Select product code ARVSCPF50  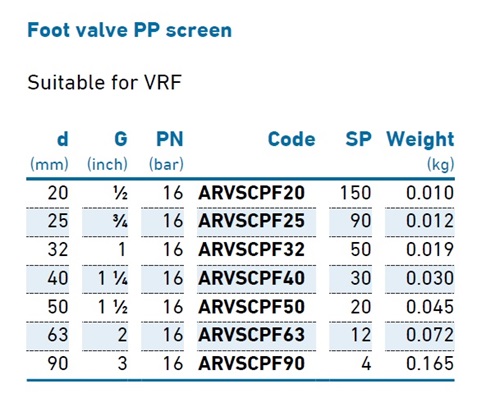click(251, 307)
